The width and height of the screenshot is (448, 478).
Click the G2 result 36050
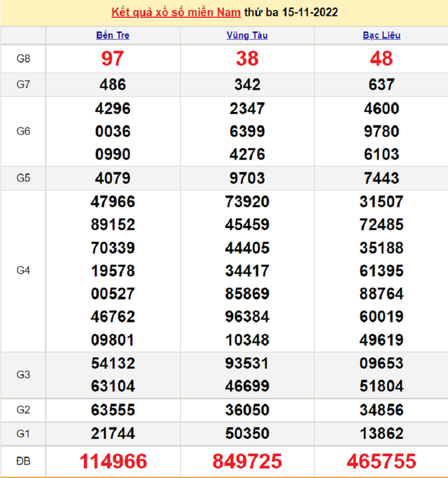pyautogui.click(x=247, y=410)
